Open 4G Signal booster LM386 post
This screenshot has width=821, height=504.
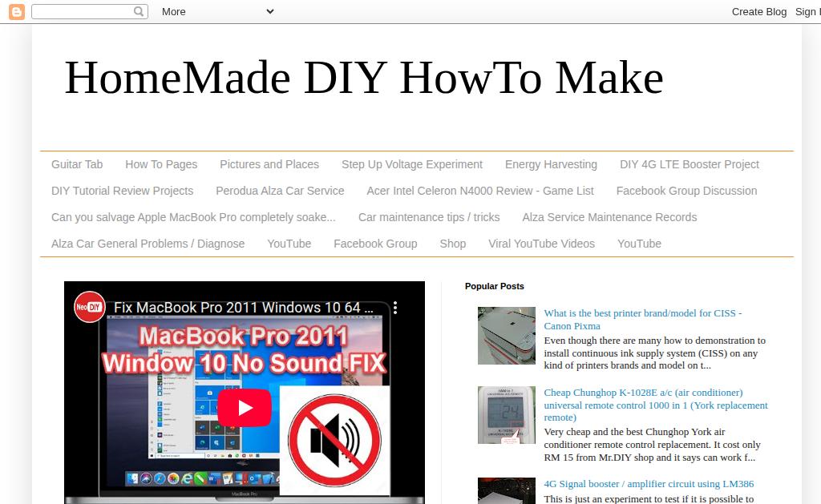coord(649,484)
